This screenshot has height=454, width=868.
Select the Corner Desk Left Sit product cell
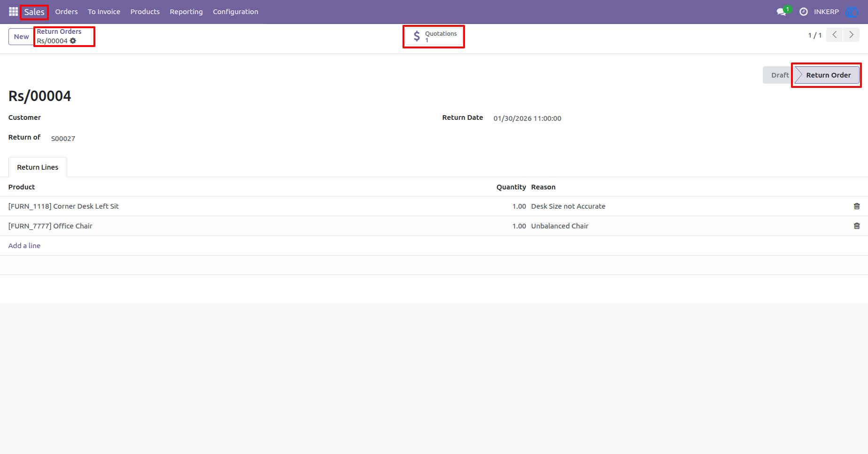63,206
